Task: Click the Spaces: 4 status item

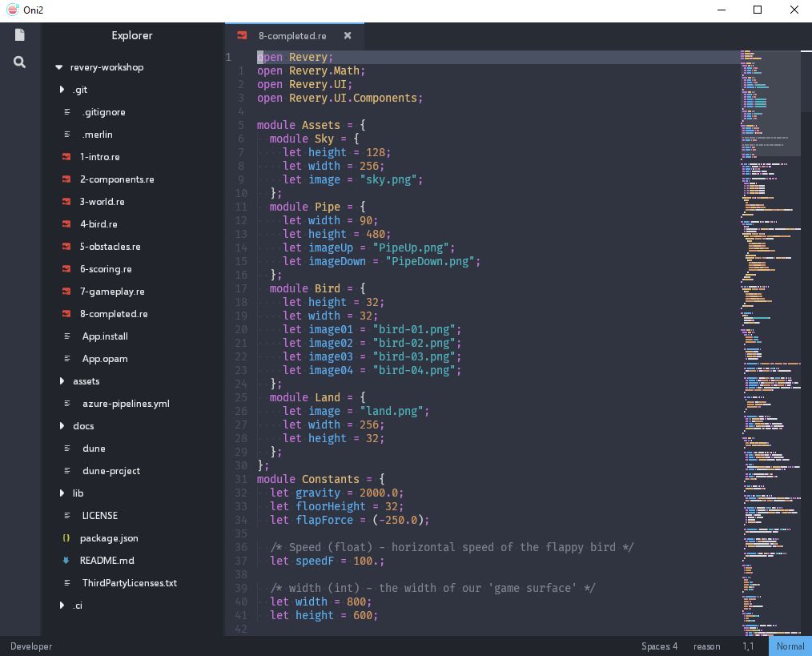Action: click(x=659, y=646)
